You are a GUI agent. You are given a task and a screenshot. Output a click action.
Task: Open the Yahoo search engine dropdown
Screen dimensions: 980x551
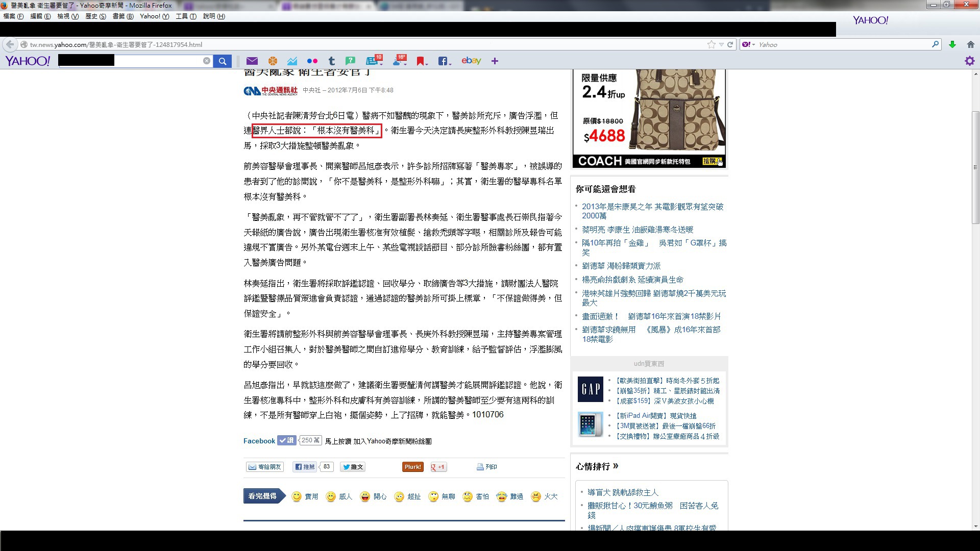[748, 45]
